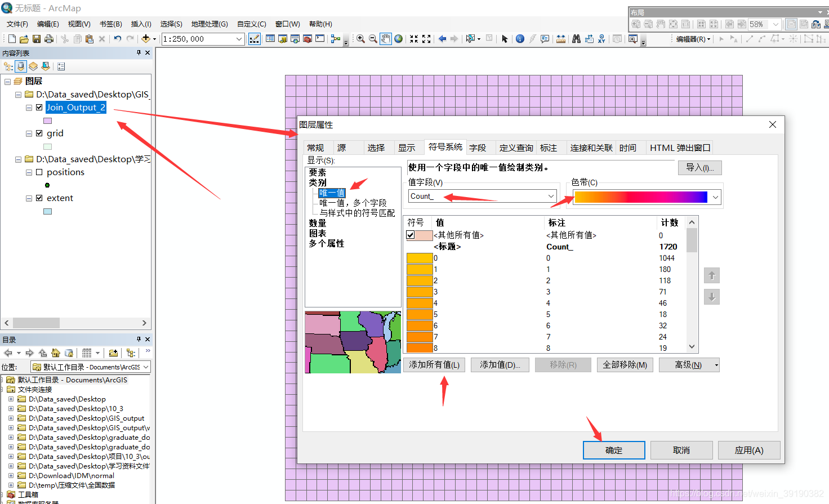Toggle visibility of Join_Output_2 layer
This screenshot has width=829, height=504.
(x=39, y=107)
